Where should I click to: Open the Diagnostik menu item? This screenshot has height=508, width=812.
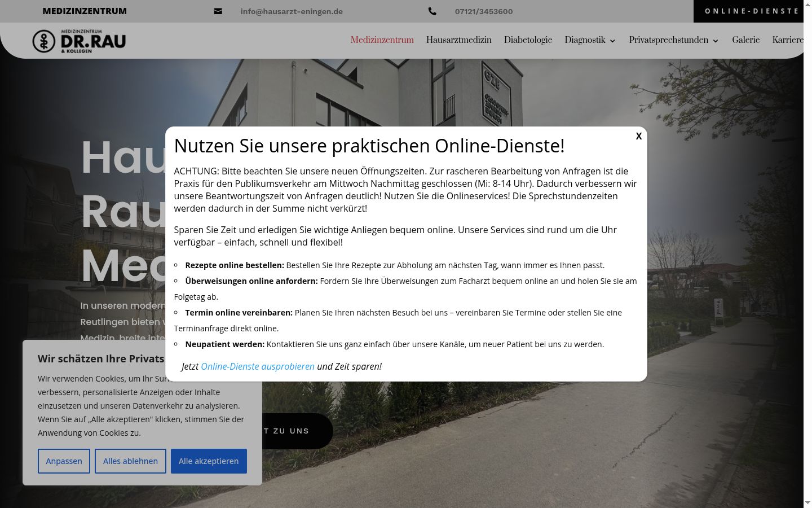(x=585, y=40)
